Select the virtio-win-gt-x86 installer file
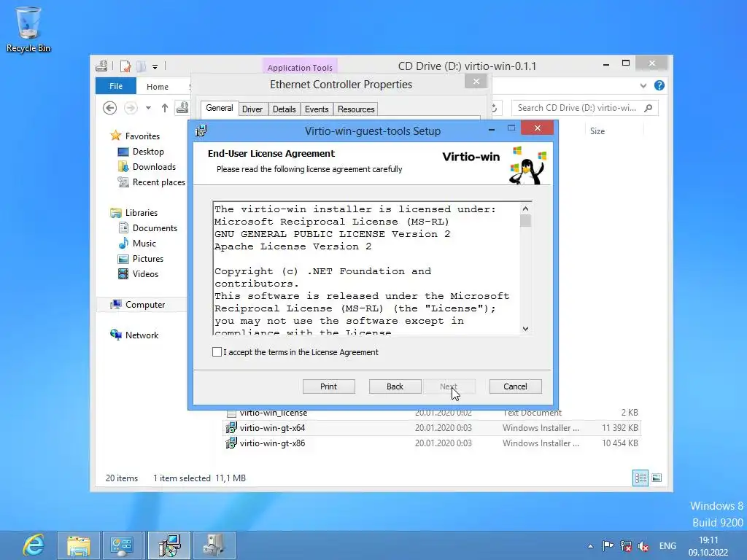Screen dimensions: 747x560 (x=273, y=443)
